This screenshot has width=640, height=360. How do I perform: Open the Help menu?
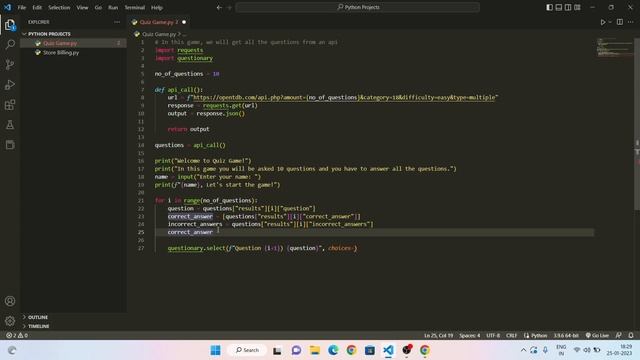click(157, 7)
